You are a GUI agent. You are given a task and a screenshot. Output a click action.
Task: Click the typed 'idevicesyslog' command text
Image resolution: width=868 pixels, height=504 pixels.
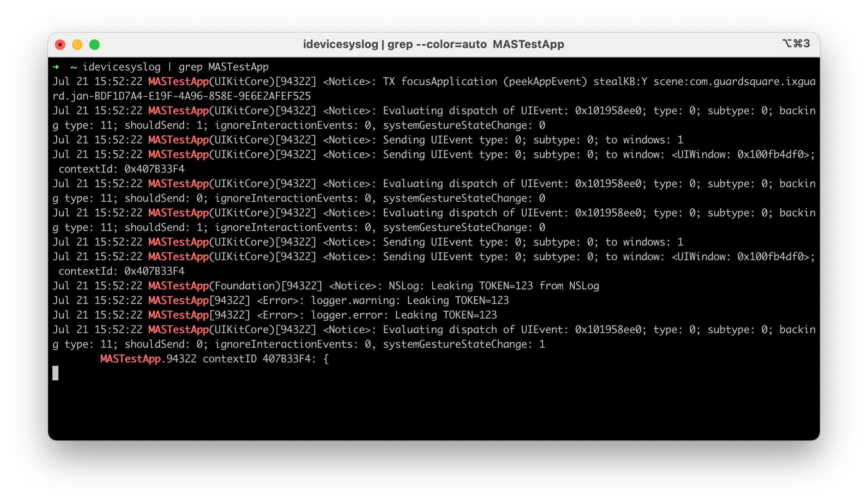[x=121, y=67]
